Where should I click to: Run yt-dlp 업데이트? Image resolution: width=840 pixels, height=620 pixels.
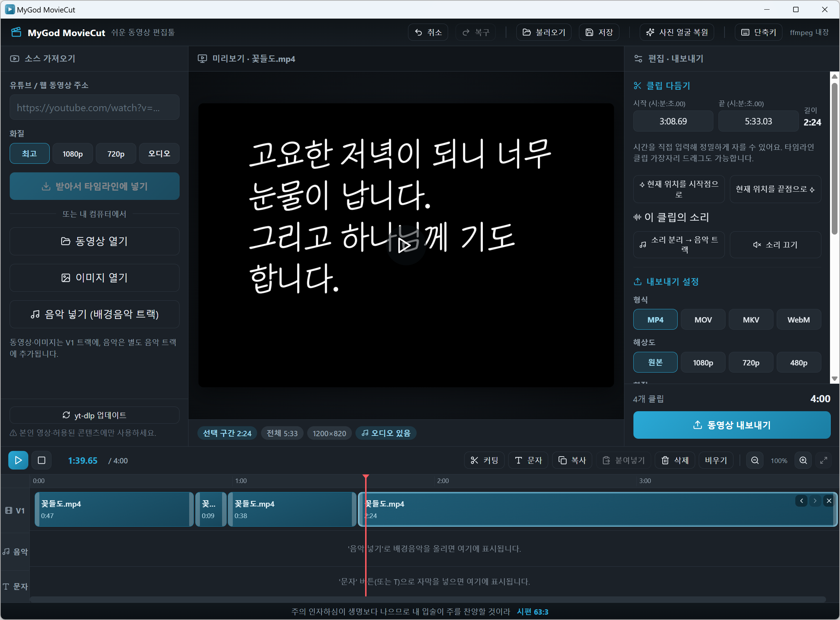click(x=94, y=415)
